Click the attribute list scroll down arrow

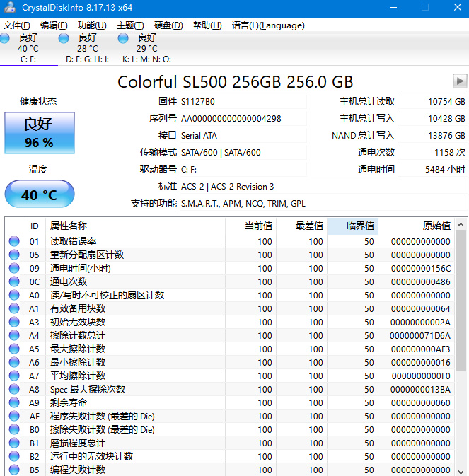pos(461,472)
